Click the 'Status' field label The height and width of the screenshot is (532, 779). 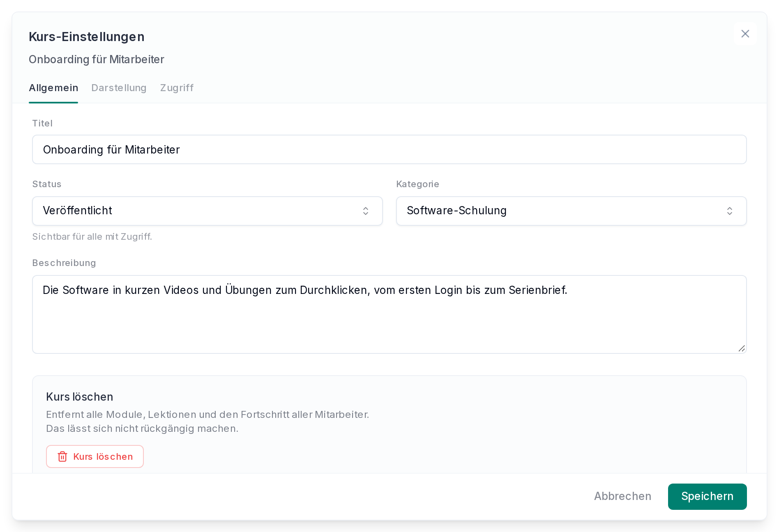pyautogui.click(x=47, y=184)
